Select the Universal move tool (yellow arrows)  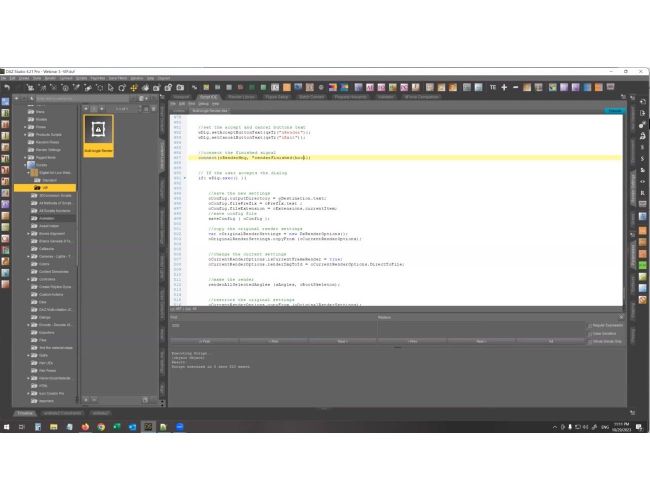(133, 87)
